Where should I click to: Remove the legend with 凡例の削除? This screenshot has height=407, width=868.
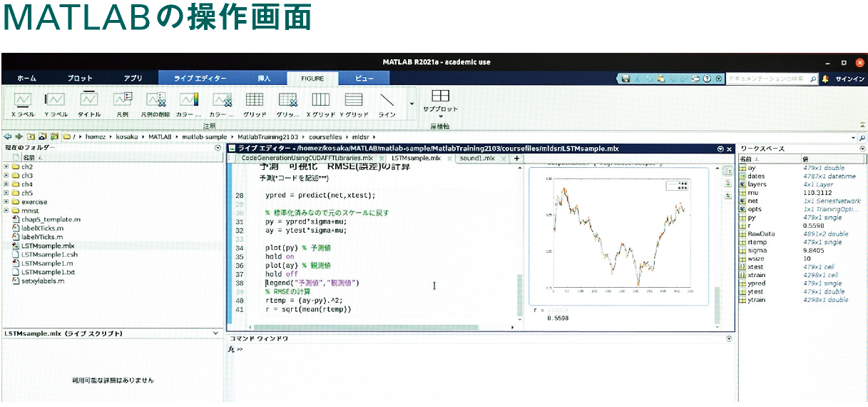click(155, 104)
